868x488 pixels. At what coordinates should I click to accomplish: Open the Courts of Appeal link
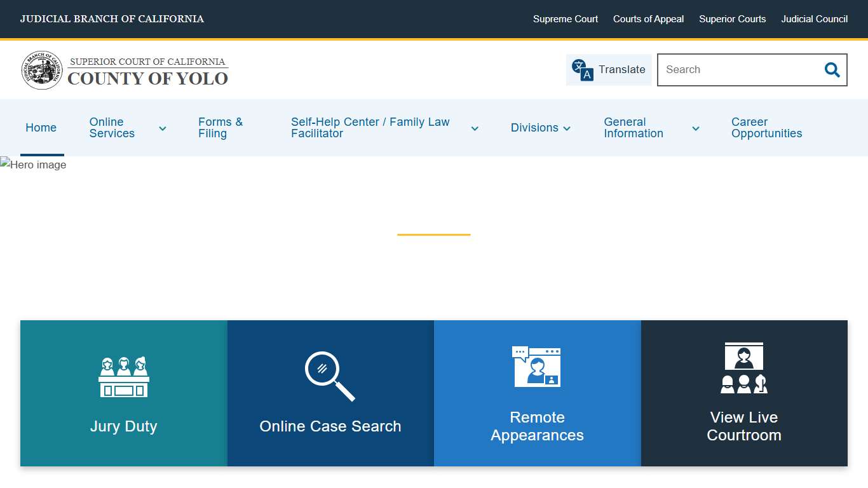click(x=648, y=19)
